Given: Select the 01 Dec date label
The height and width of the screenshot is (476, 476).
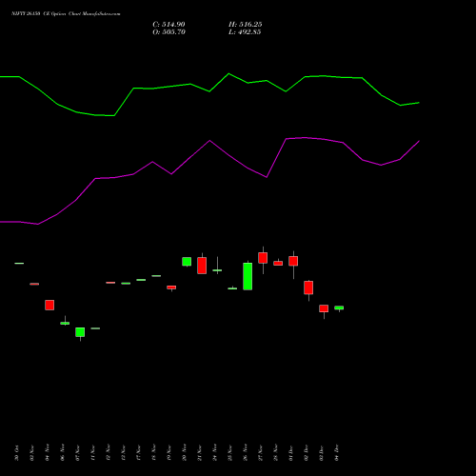Looking at the screenshot, I should (x=291, y=453).
